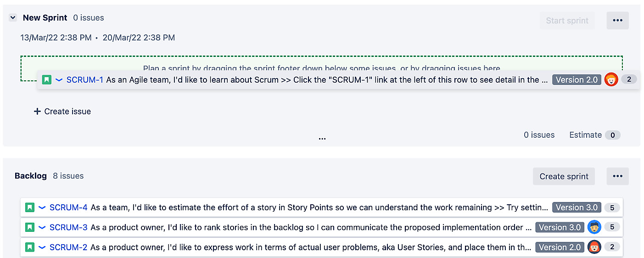Click the assignee avatar on SCRUM-1 row
Screen dimensions: 644x258
tap(611, 79)
